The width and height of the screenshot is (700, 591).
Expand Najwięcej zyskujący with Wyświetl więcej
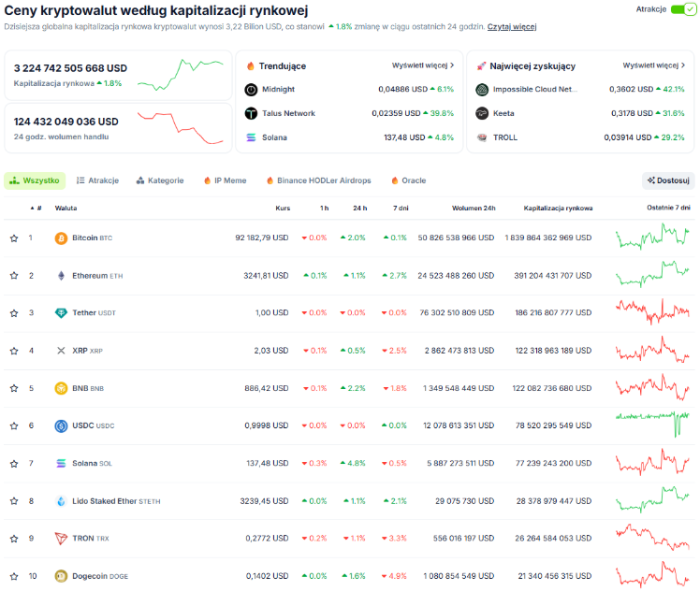654,65
